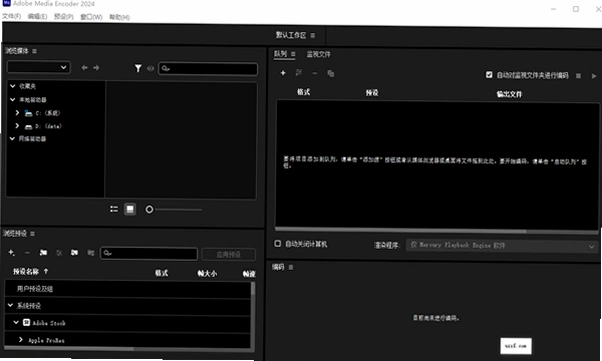Image resolution: width=602 pixels, height=361 pixels.
Task: Click the preset list horizontal scrollbar
Action: (x=69, y=349)
